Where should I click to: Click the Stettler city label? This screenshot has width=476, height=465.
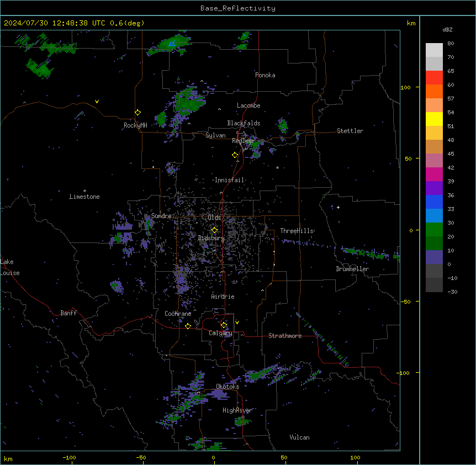point(350,131)
